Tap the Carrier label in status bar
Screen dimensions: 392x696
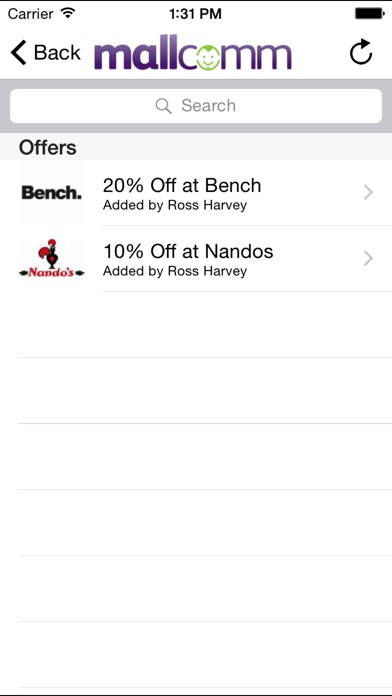(32, 14)
